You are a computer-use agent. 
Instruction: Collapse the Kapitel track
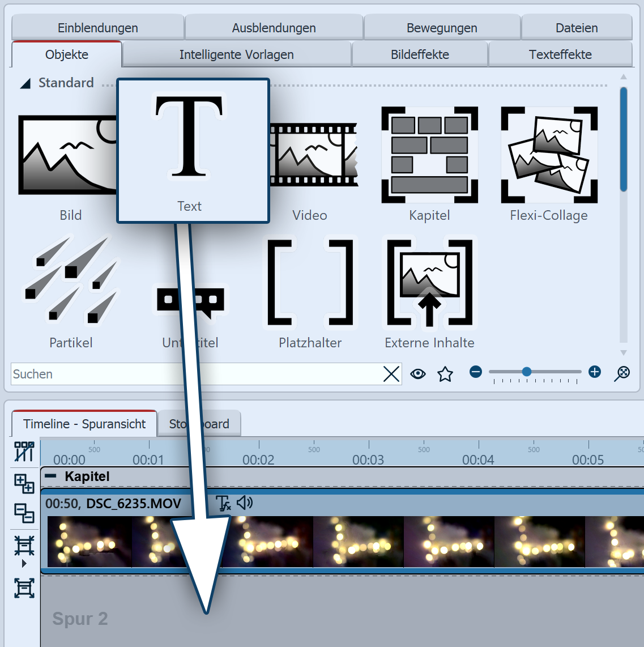click(x=51, y=476)
